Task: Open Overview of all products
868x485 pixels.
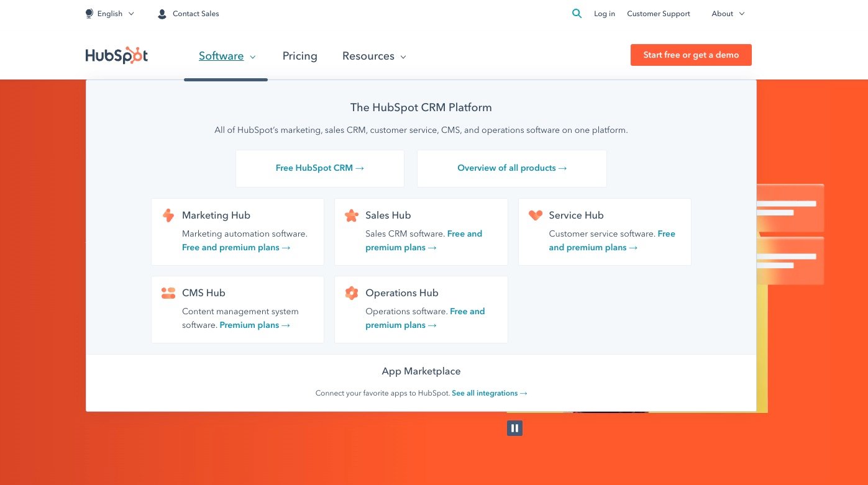Action: coord(511,168)
